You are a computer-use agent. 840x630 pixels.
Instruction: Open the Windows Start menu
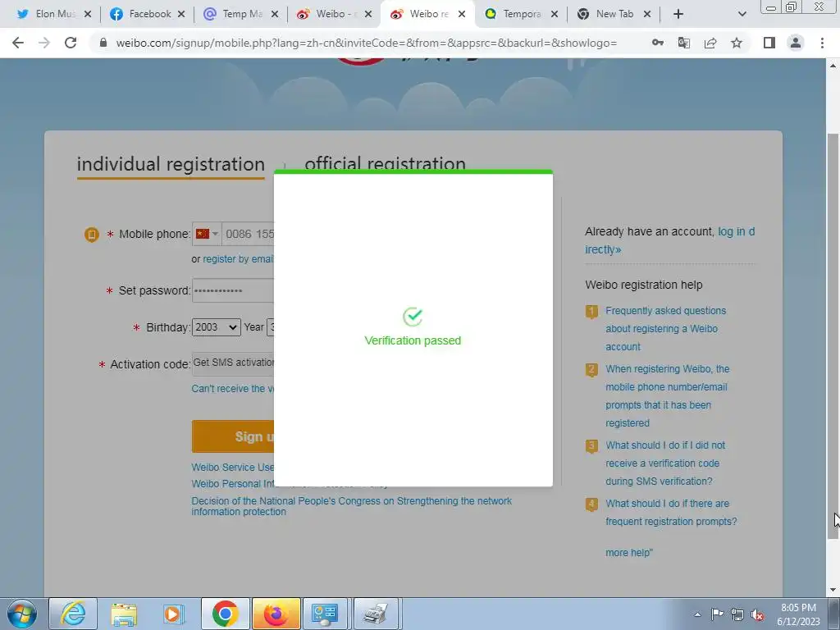click(21, 614)
